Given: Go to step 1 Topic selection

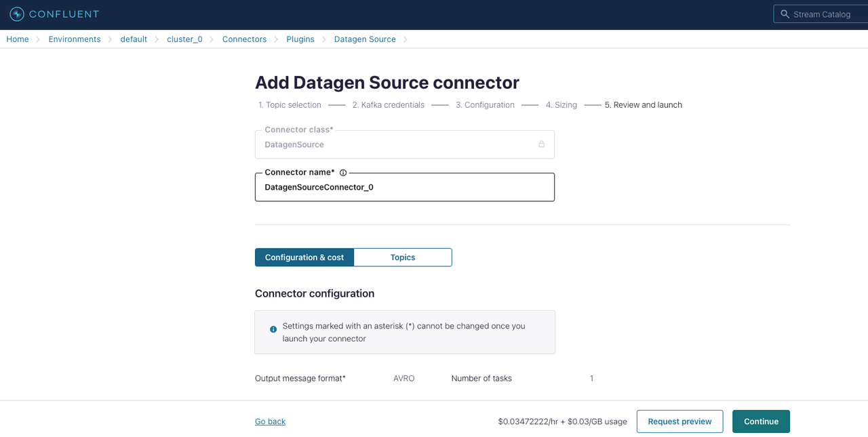Looking at the screenshot, I should pyautogui.click(x=290, y=105).
